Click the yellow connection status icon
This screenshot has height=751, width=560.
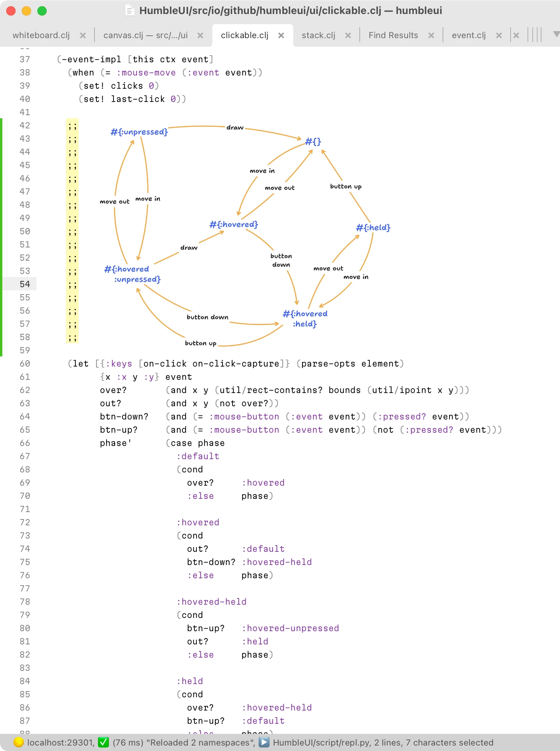(x=19, y=742)
